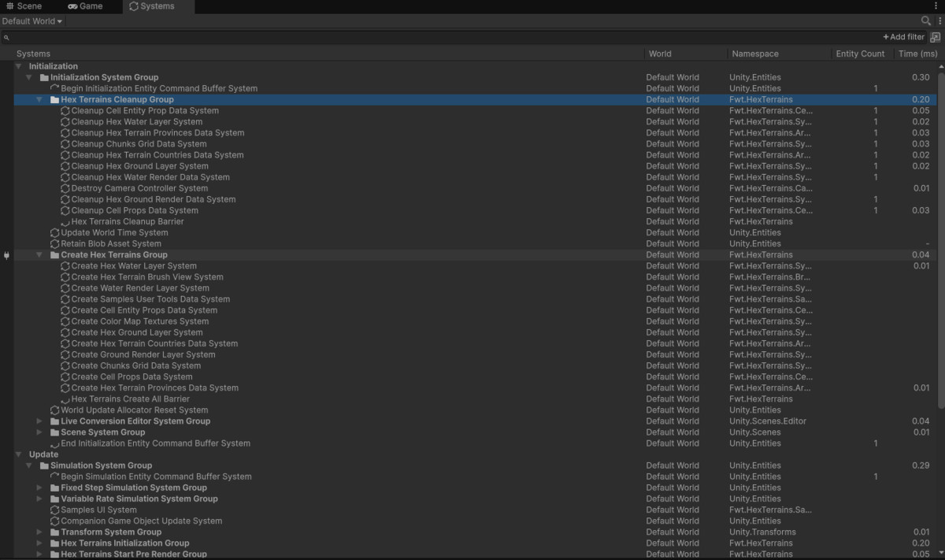Click the Hex Terrains Cleanup Group folder icon

[x=55, y=100]
